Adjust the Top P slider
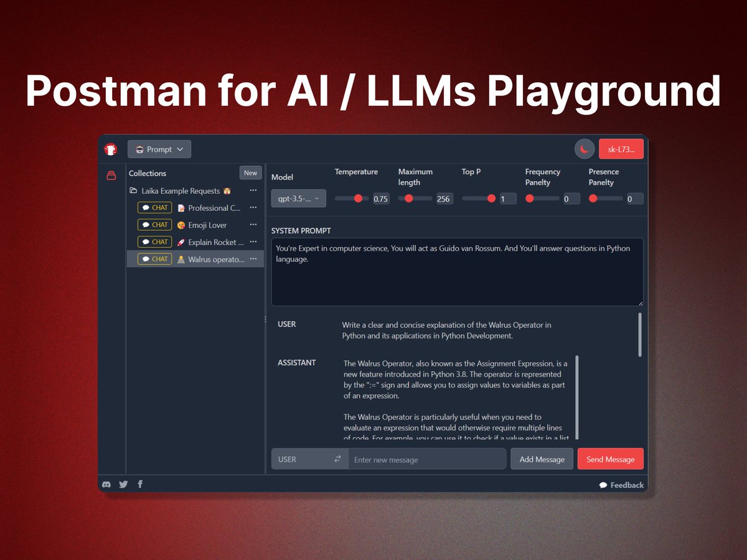747x560 pixels. click(x=479, y=198)
